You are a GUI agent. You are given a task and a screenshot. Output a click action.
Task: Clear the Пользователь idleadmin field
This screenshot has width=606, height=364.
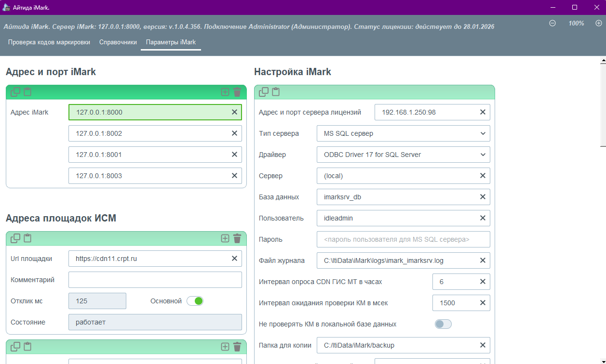coord(483,218)
